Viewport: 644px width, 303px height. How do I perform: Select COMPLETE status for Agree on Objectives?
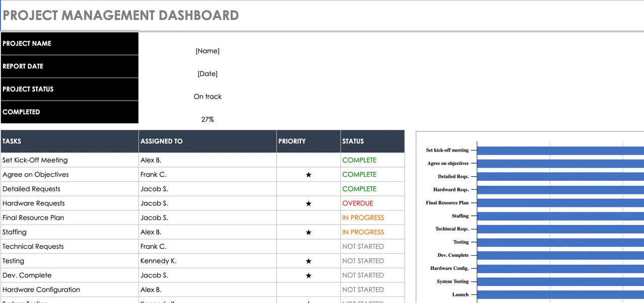point(372,175)
